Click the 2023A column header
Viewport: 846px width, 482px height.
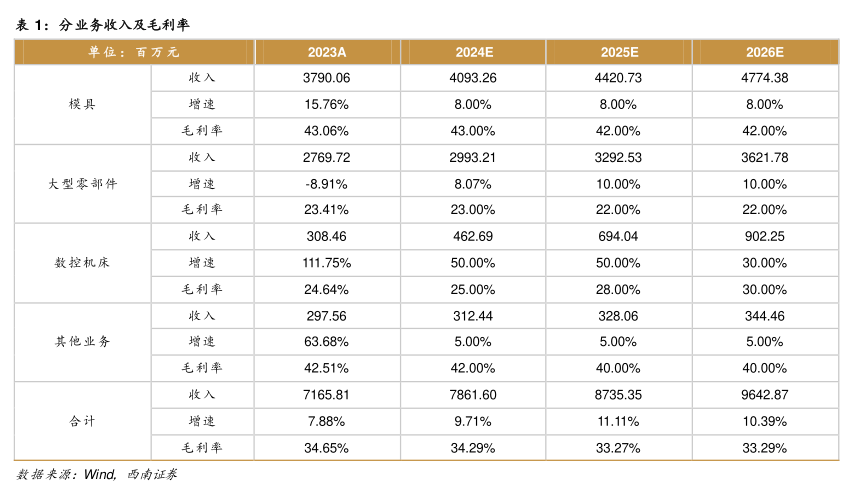click(x=326, y=52)
